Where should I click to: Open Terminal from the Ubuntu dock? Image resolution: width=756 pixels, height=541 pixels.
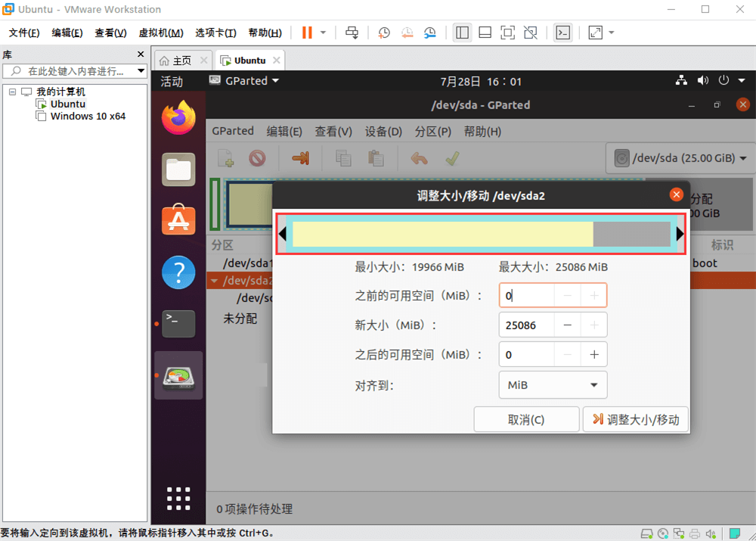tap(178, 324)
